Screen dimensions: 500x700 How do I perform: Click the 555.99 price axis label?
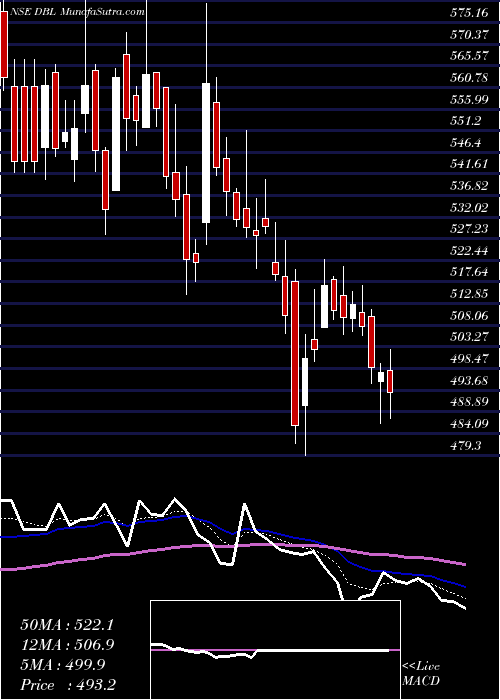coord(469,100)
